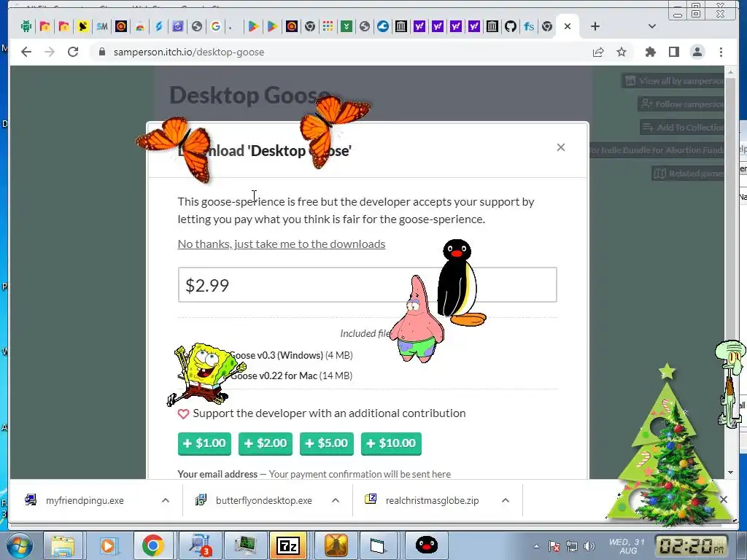Open the Chrome three-dot menu
Screen dimensions: 747x560
[x=721, y=52]
